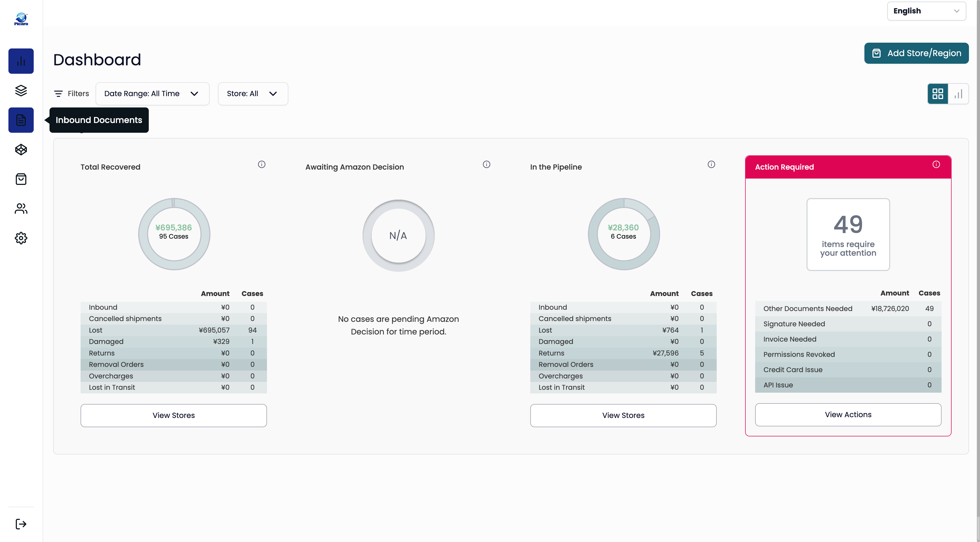Click the Action Required header title

pyautogui.click(x=784, y=167)
